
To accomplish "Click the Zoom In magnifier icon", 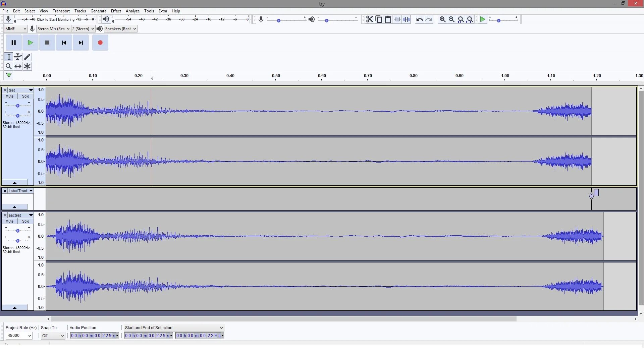I will click(x=442, y=19).
